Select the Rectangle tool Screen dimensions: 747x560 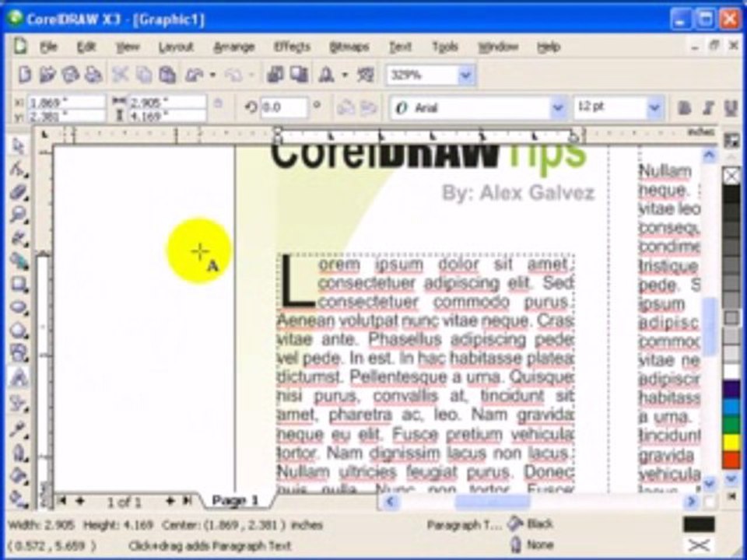pos(18,285)
